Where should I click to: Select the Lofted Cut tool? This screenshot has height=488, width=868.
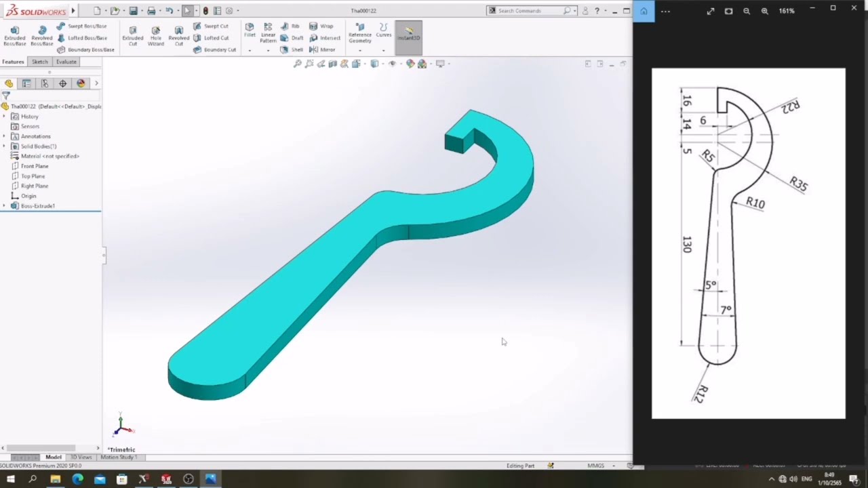(x=211, y=38)
